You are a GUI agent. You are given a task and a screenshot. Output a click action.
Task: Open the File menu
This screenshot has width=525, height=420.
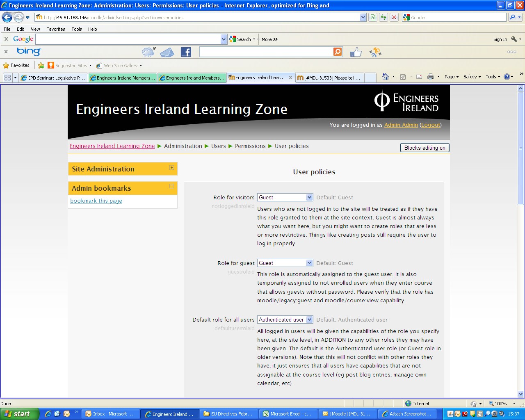coord(7,29)
